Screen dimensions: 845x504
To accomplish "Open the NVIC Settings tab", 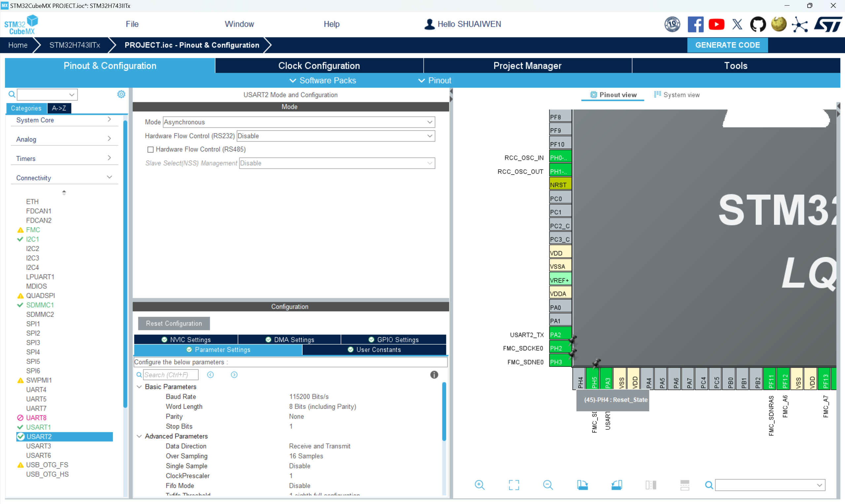I will click(186, 340).
